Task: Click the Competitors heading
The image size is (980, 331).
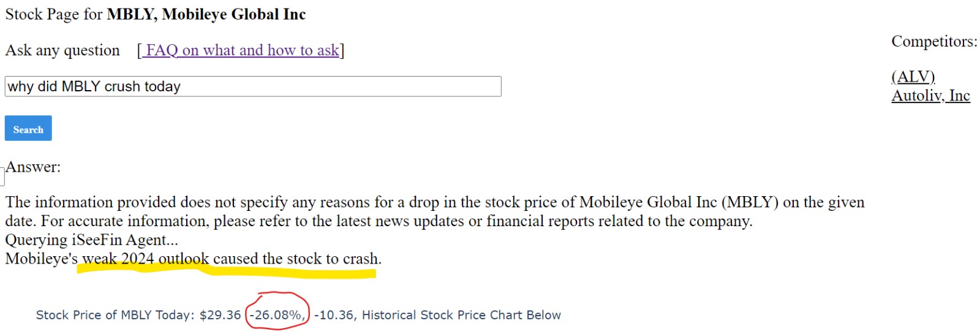Action: 934,42
